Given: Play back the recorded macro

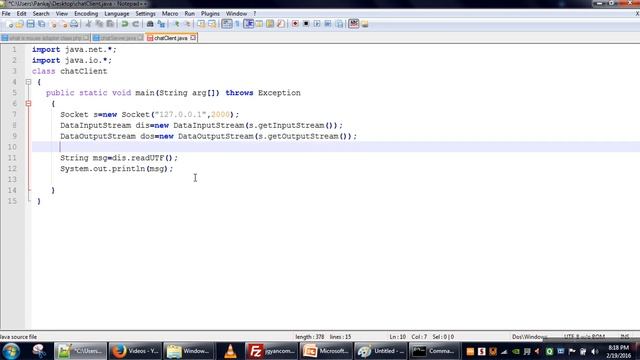Looking at the screenshot, I should (x=317, y=24).
